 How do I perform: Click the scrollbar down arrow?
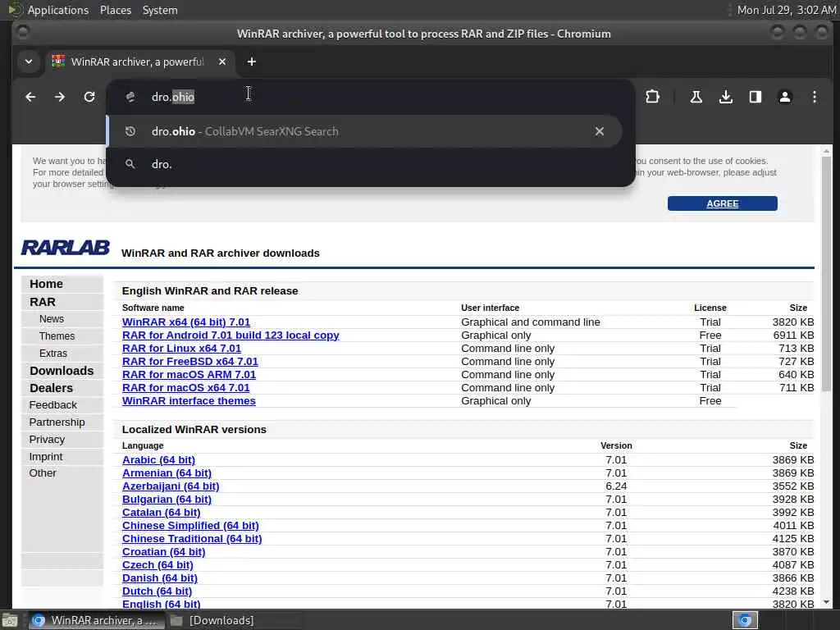click(x=826, y=602)
